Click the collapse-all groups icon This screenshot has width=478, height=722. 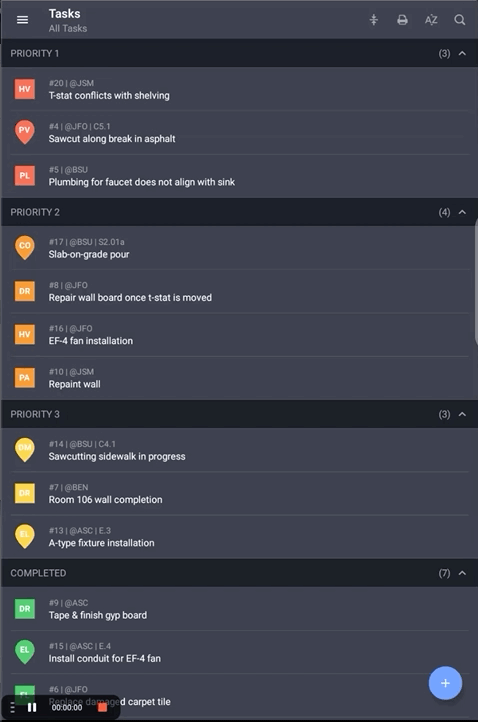[373, 20]
